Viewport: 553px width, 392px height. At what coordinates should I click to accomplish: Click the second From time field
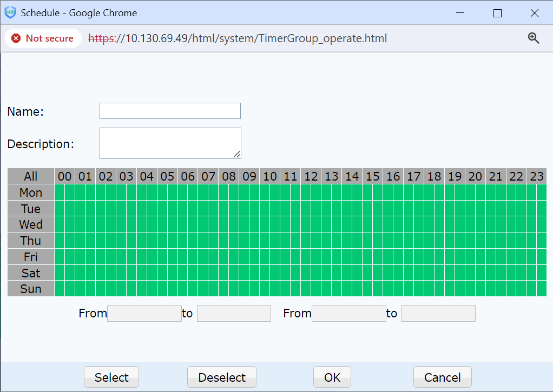(349, 314)
